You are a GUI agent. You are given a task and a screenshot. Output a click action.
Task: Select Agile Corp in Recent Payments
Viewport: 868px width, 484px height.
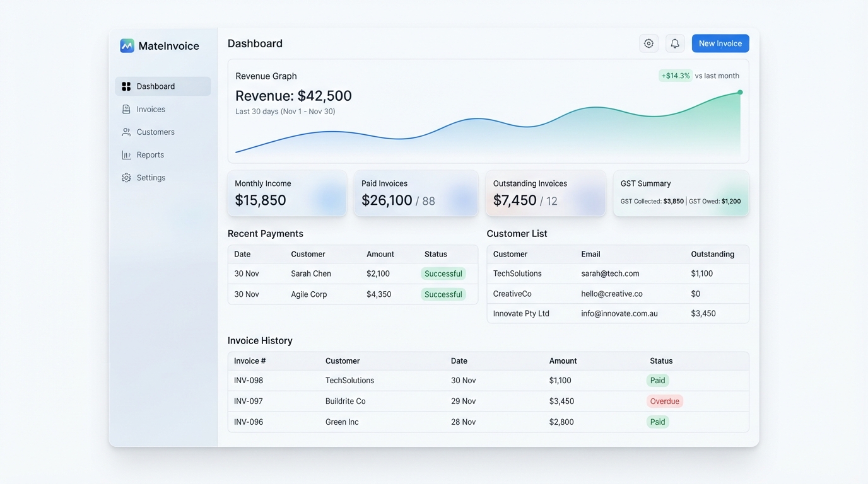pyautogui.click(x=309, y=294)
